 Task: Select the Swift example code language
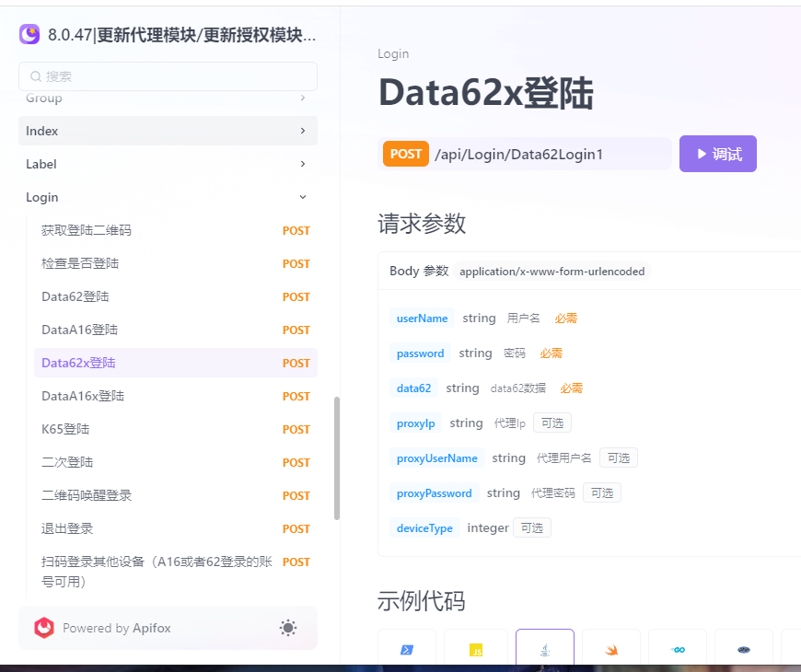[611, 649]
